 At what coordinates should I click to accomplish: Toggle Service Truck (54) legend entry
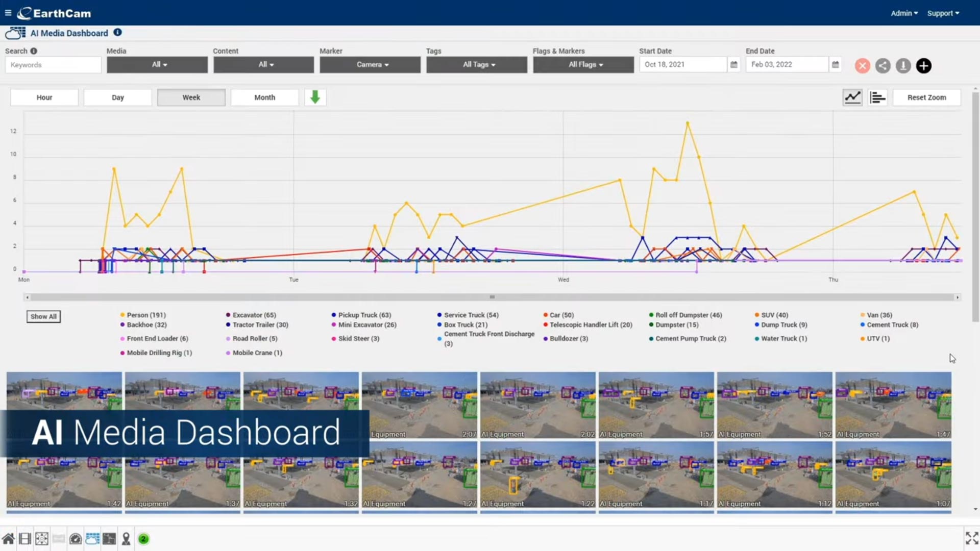coord(468,315)
